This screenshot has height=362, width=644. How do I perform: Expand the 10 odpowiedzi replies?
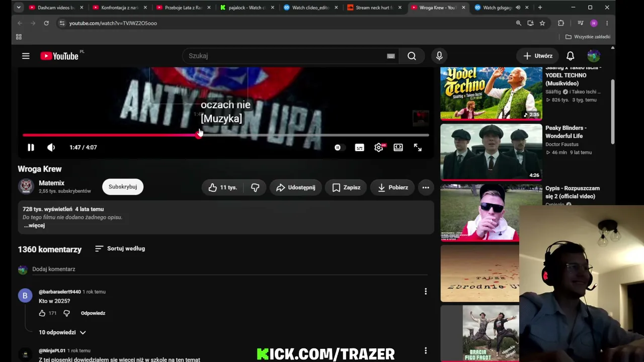(62, 332)
